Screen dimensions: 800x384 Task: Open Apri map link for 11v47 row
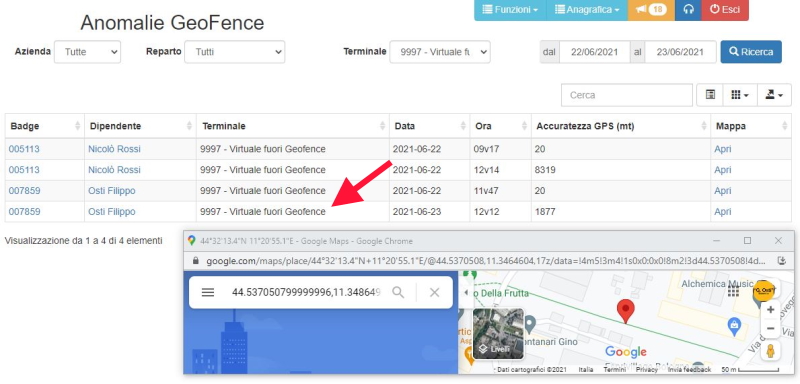(x=722, y=191)
